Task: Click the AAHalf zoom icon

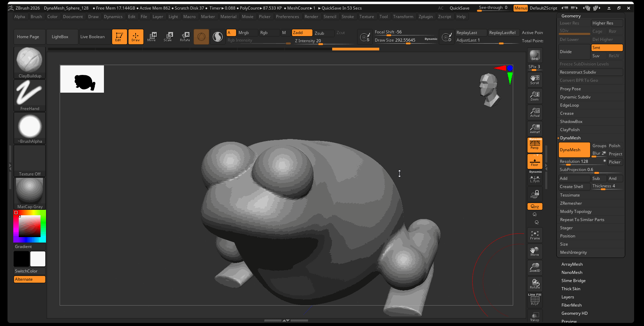Action: pos(535,129)
